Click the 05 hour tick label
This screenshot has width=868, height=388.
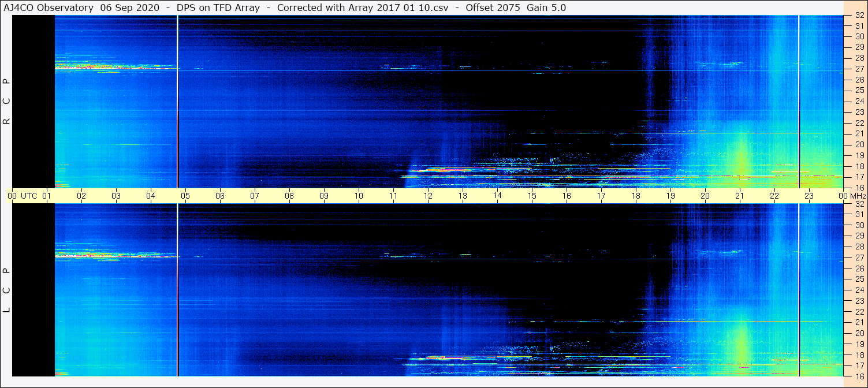(x=185, y=196)
